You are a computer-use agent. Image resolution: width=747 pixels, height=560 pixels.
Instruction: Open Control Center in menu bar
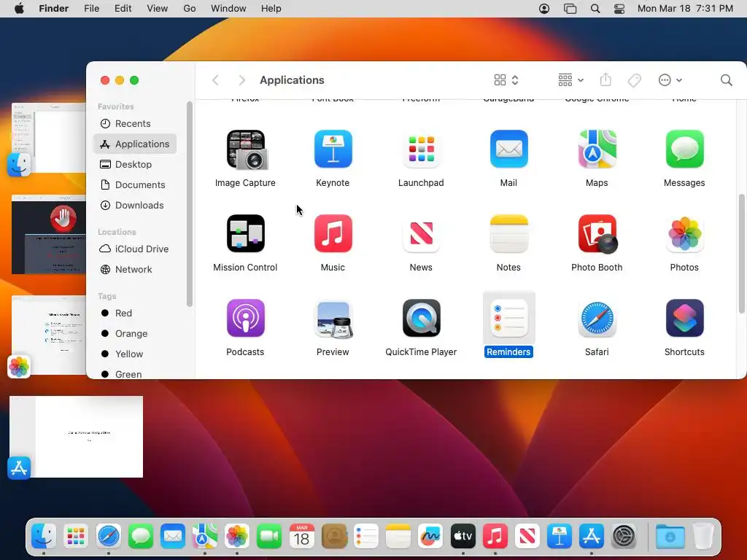(619, 9)
